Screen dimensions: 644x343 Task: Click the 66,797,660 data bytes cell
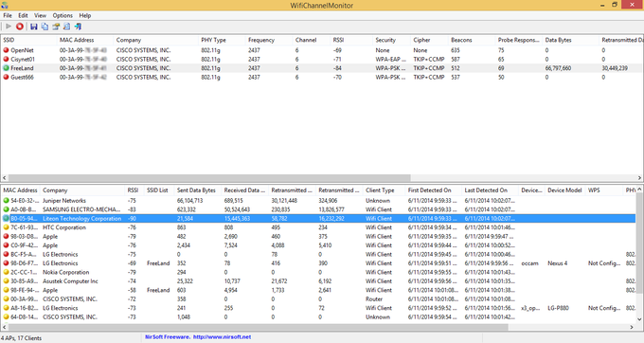click(x=558, y=68)
